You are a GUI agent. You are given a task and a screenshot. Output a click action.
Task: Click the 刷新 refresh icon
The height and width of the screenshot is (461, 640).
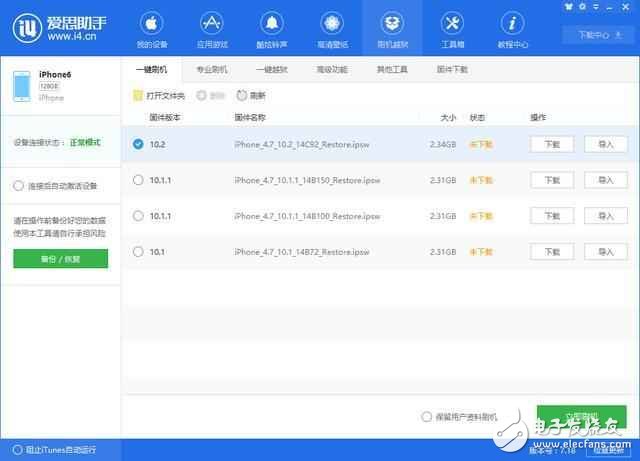[243, 96]
